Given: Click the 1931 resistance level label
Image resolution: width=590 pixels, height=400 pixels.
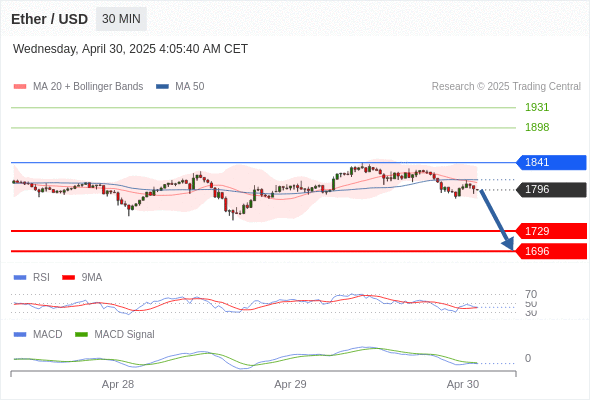Looking at the screenshot, I should [x=537, y=107].
